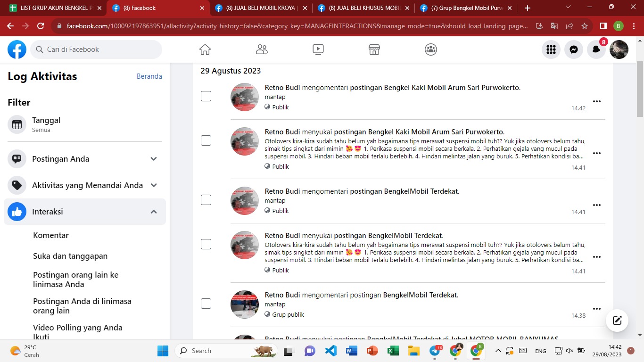
Task: Open options for 14.42 comment entry
Action: (x=597, y=101)
